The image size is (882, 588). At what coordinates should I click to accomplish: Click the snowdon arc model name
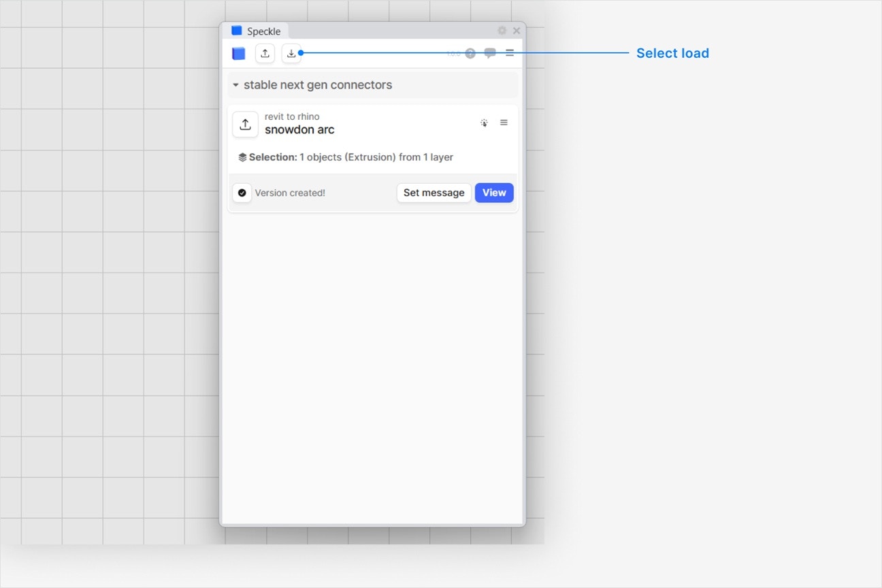coord(299,129)
